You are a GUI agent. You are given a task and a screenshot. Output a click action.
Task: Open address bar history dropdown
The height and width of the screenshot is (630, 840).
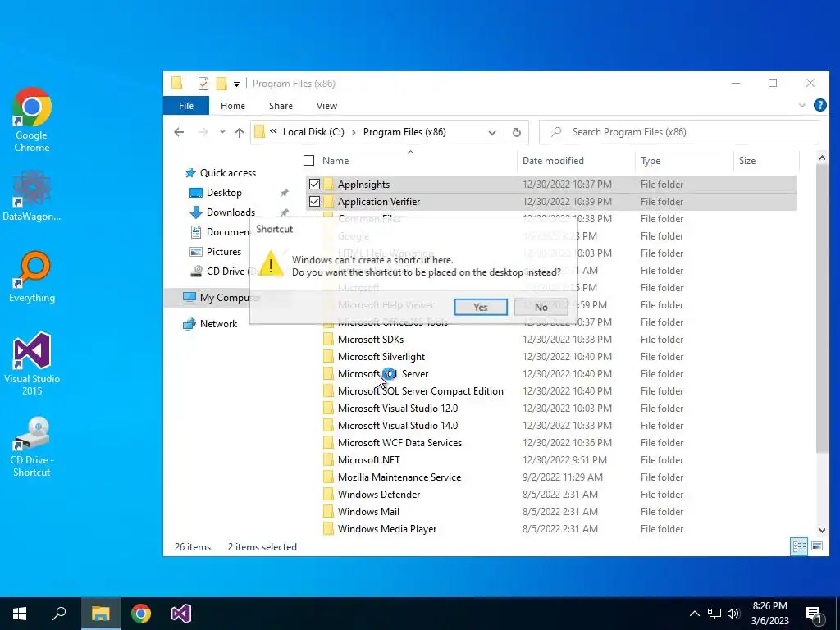[x=492, y=132]
